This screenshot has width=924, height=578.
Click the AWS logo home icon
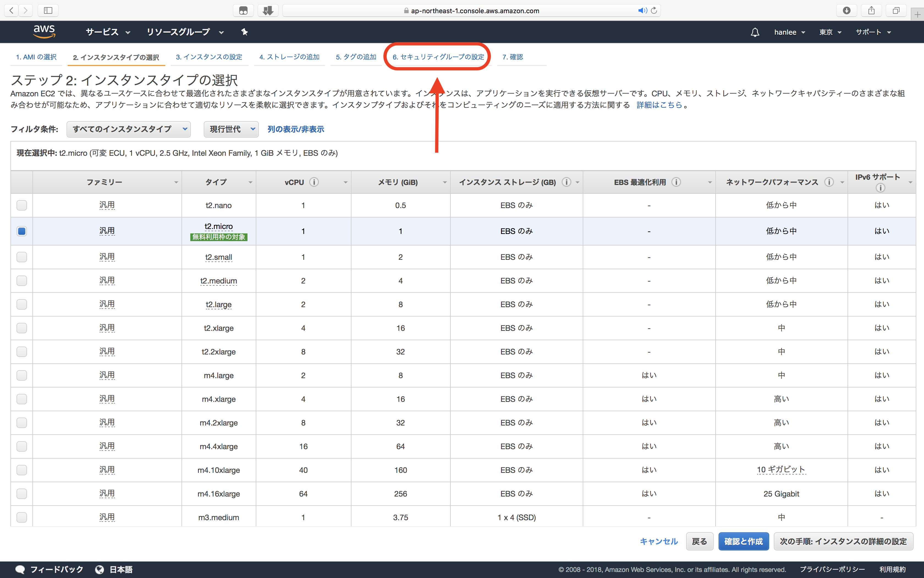click(44, 32)
